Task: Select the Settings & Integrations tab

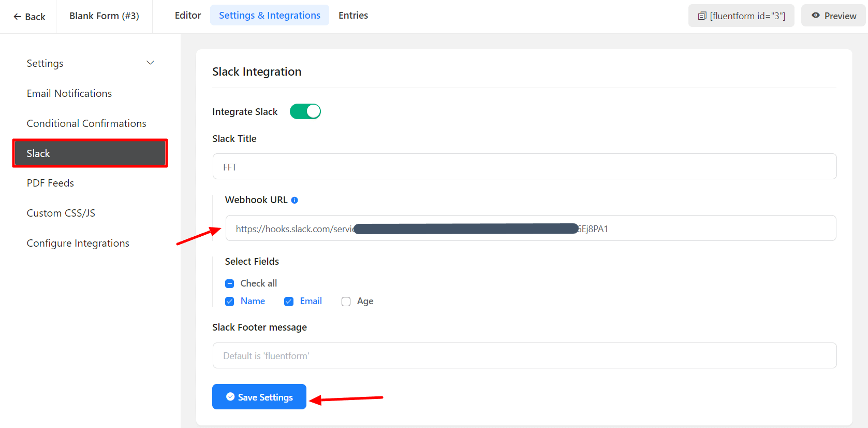Action: coord(269,16)
